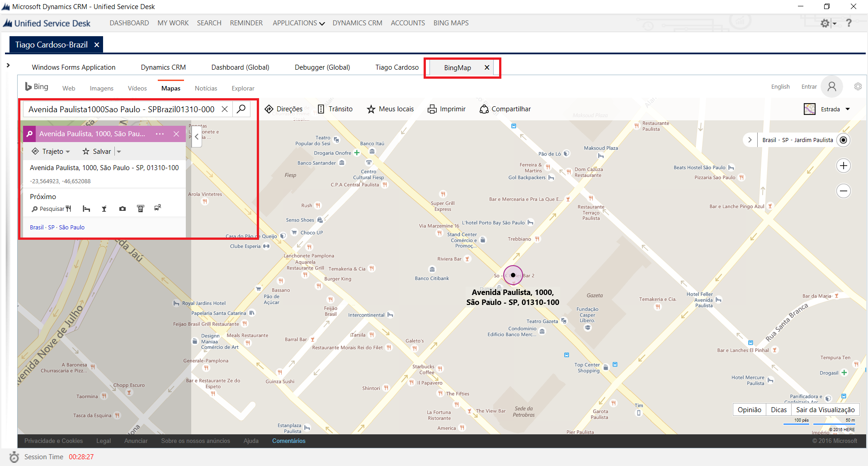Screen dimensions: 868x466
Task: Click the magnifier search button
Action: tap(241, 109)
